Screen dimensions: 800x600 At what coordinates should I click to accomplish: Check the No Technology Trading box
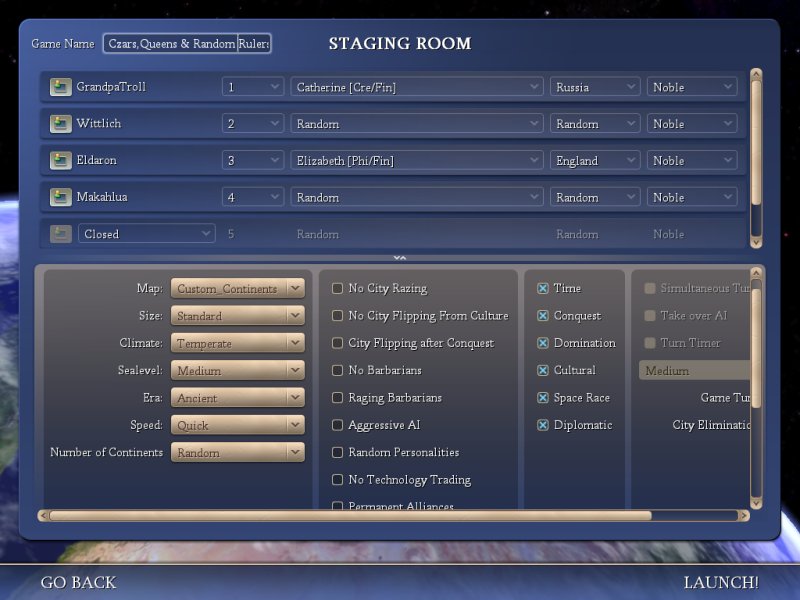click(337, 480)
